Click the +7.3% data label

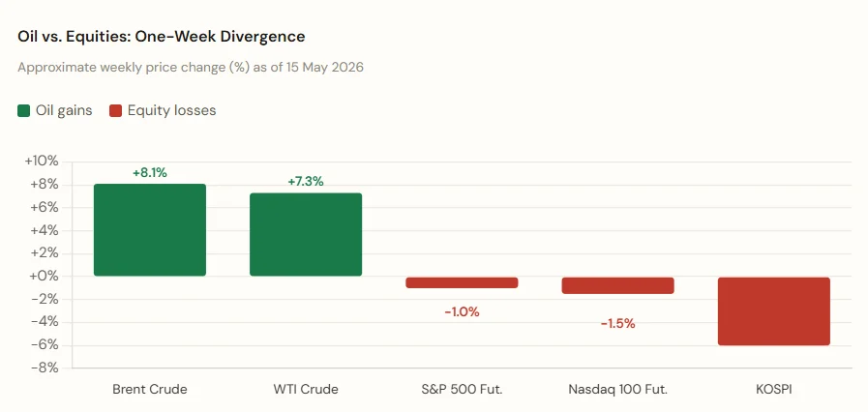click(306, 182)
